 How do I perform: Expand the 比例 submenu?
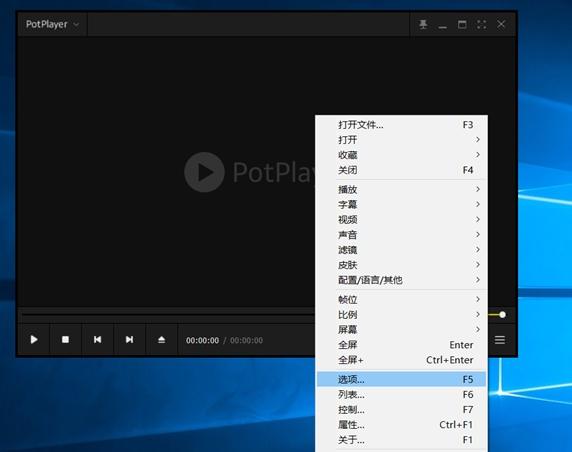coord(401,314)
